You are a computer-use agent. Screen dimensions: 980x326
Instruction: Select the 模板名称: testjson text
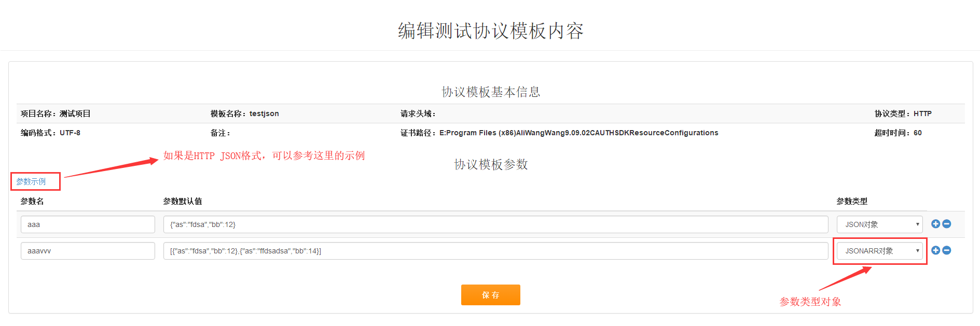(244, 114)
